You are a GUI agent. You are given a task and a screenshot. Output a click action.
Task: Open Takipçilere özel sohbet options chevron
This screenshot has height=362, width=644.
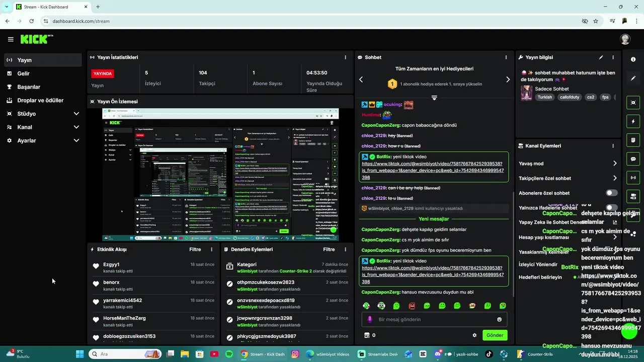click(614, 178)
